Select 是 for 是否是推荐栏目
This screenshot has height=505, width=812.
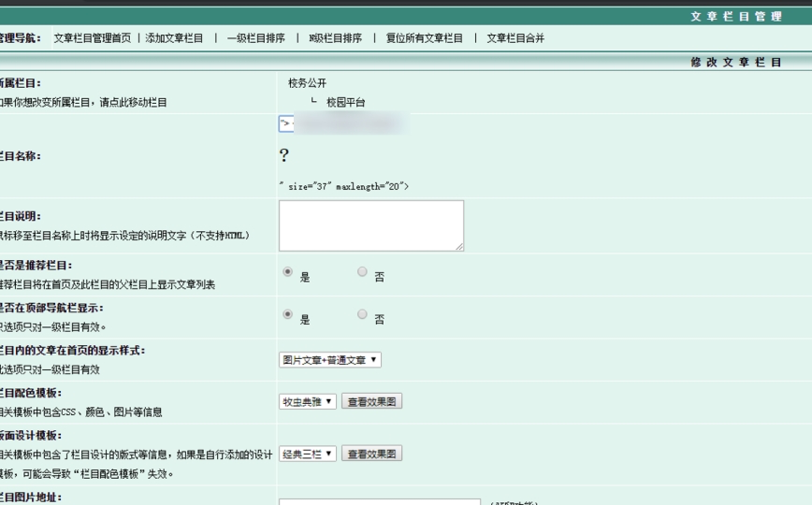[288, 272]
